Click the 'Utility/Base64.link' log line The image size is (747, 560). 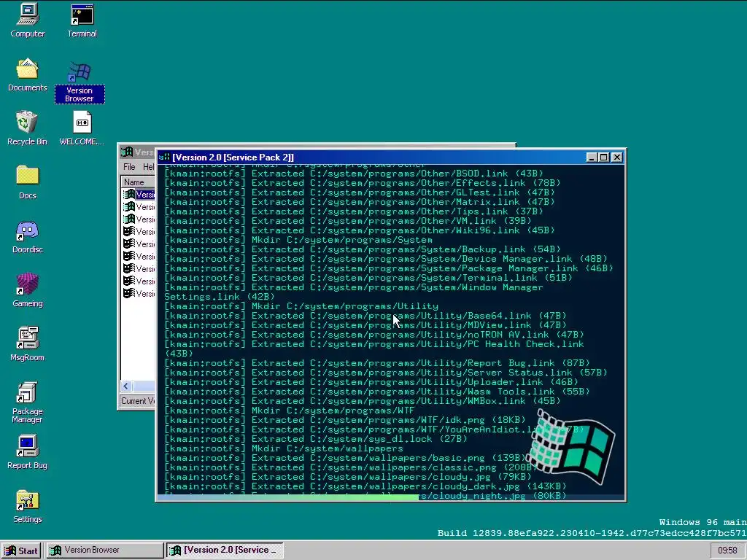click(x=365, y=316)
